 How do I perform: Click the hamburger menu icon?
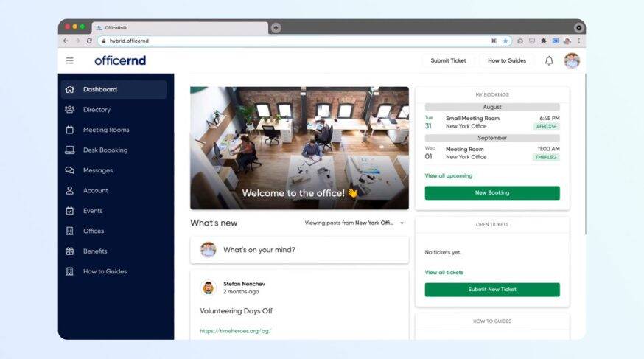(x=70, y=60)
